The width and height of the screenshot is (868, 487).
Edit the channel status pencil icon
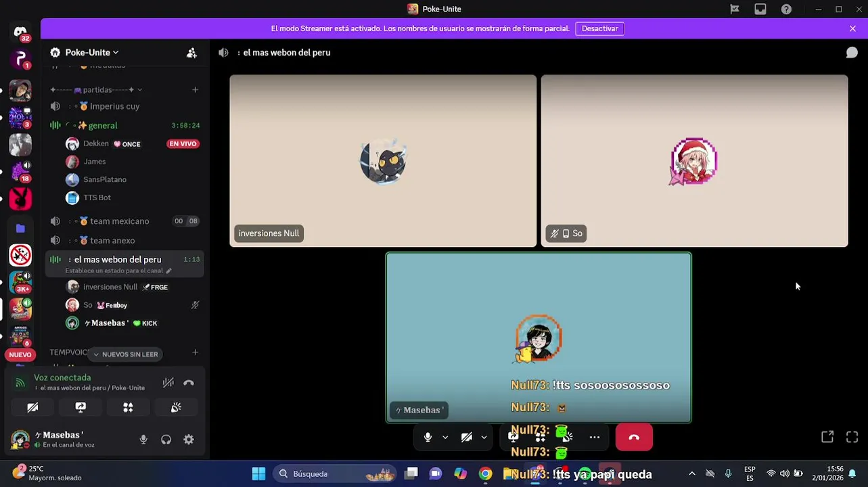(x=169, y=271)
